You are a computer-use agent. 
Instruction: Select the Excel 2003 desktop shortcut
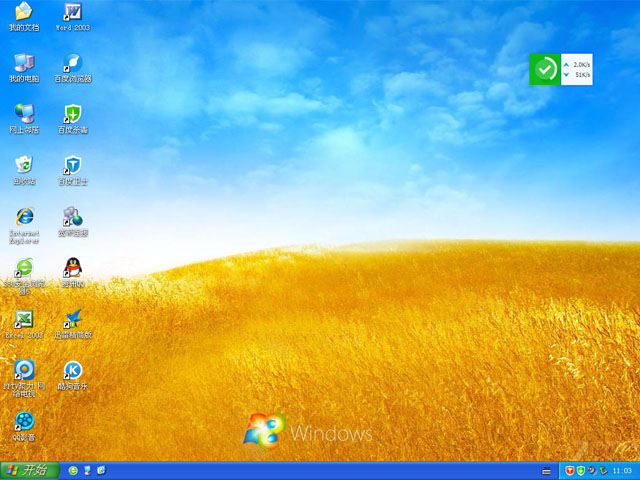(24, 324)
